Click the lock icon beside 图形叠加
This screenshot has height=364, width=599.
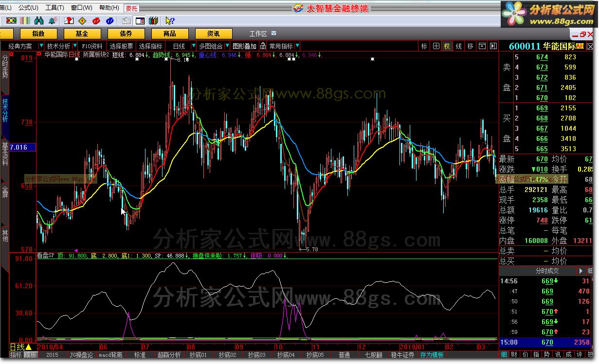point(263,46)
